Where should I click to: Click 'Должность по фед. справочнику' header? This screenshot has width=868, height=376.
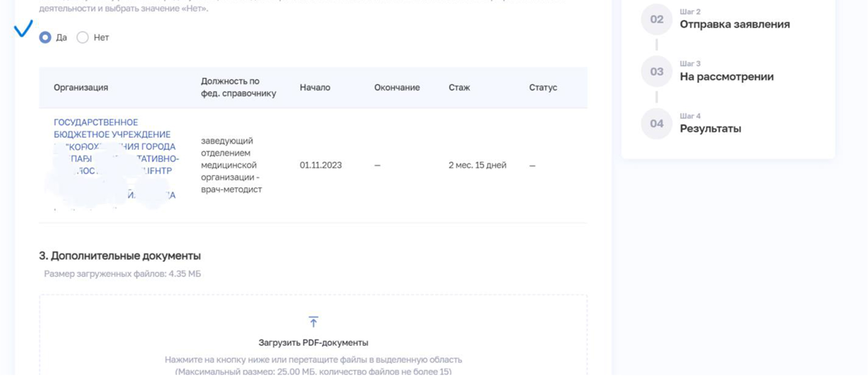[x=239, y=87]
